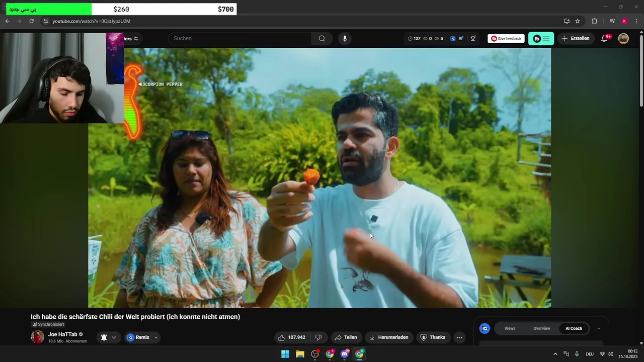Click into the Suchen search field
The width and height of the screenshot is (644, 362).
pyautogui.click(x=240, y=39)
